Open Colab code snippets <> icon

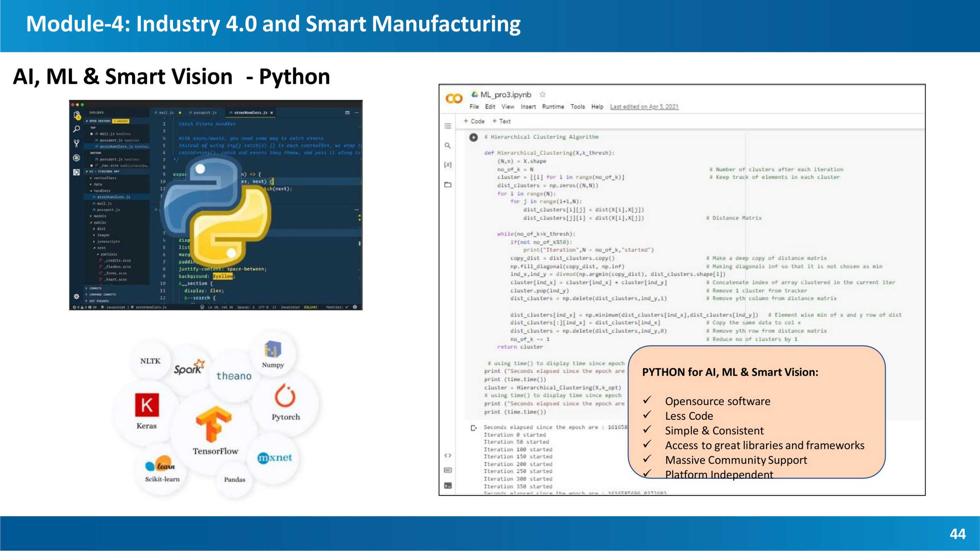[448, 455]
